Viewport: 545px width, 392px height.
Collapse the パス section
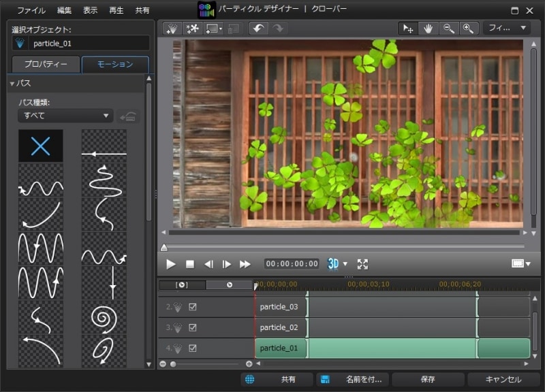click(12, 83)
